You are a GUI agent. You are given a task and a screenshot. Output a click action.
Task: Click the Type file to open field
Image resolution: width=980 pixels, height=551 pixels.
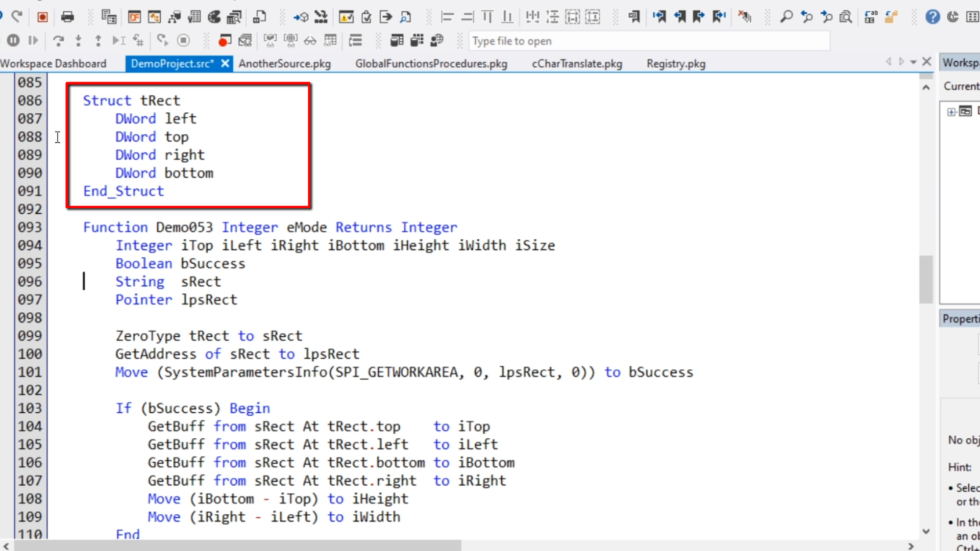point(648,41)
